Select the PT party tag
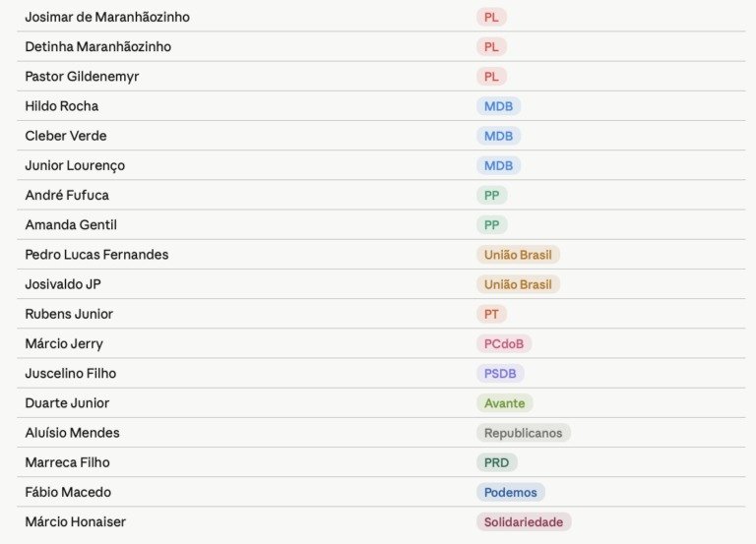756x544 pixels. pos(491,314)
